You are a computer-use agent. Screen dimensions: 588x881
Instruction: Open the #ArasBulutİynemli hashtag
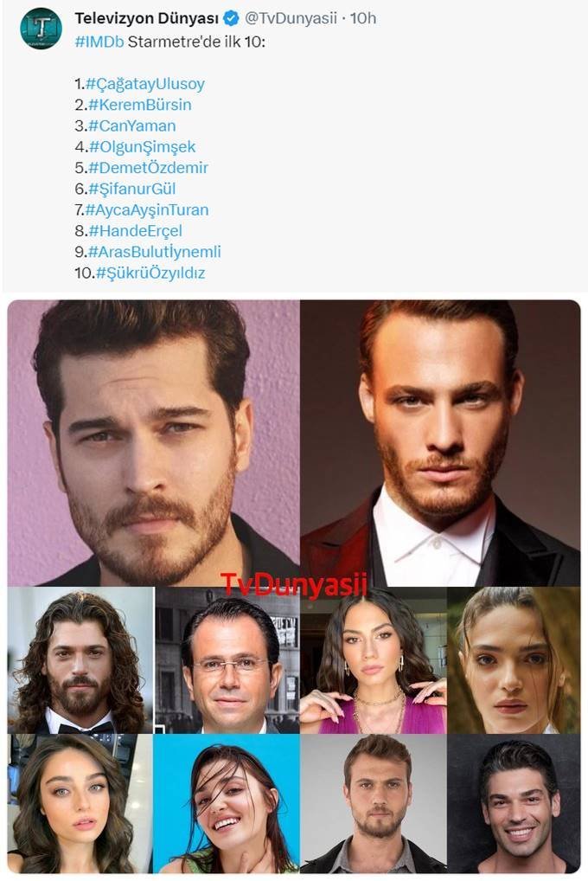point(155,252)
